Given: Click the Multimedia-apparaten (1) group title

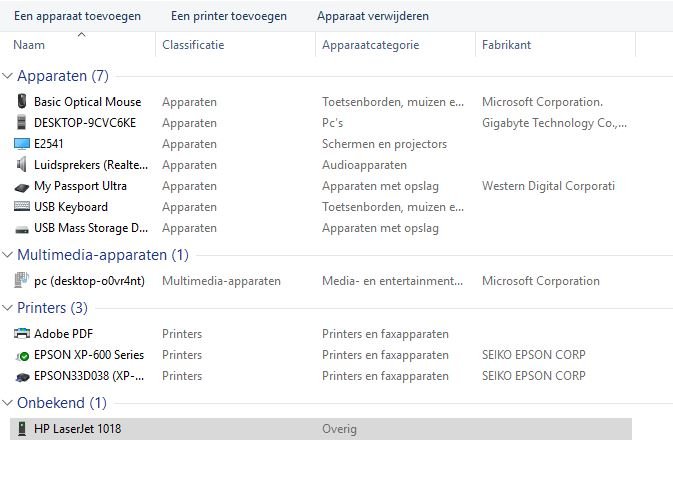Looking at the screenshot, I should [x=103, y=255].
